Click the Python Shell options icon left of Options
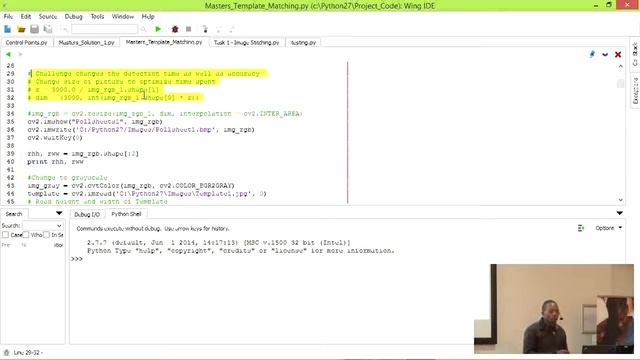The image size is (640, 360). coord(581,228)
